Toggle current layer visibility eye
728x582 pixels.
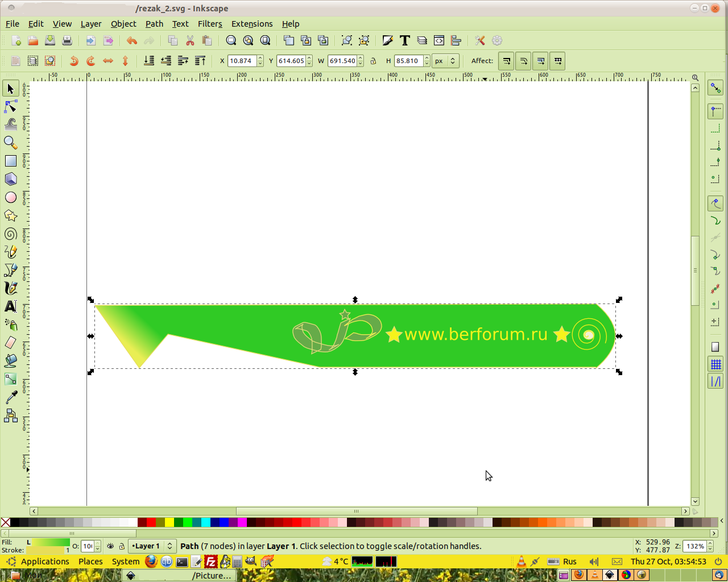point(110,546)
